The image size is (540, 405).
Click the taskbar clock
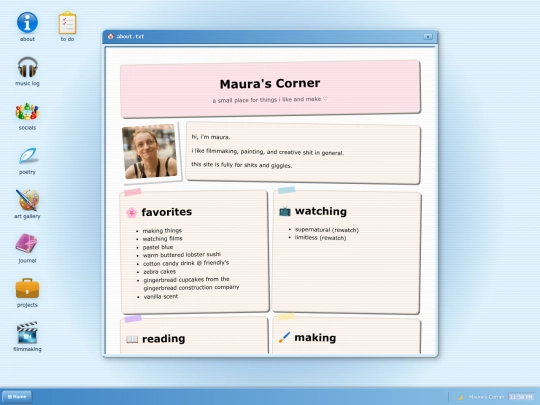click(x=521, y=397)
